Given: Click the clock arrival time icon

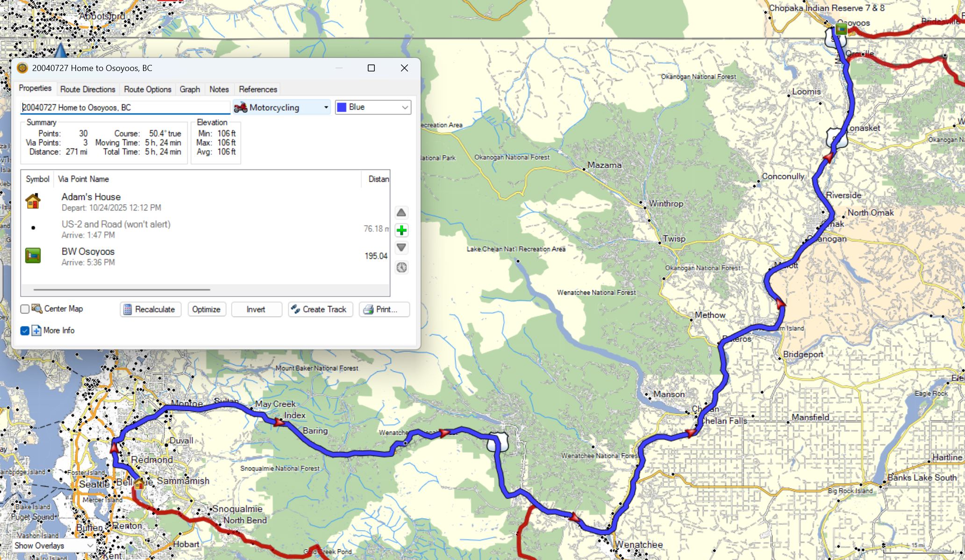Looking at the screenshot, I should pyautogui.click(x=401, y=268).
